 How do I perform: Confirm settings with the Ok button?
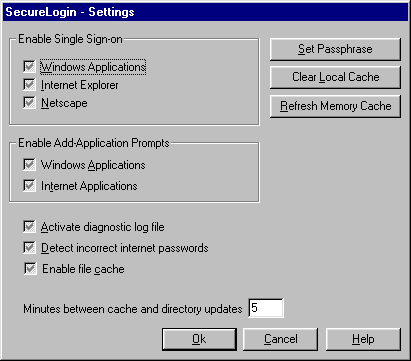199,339
